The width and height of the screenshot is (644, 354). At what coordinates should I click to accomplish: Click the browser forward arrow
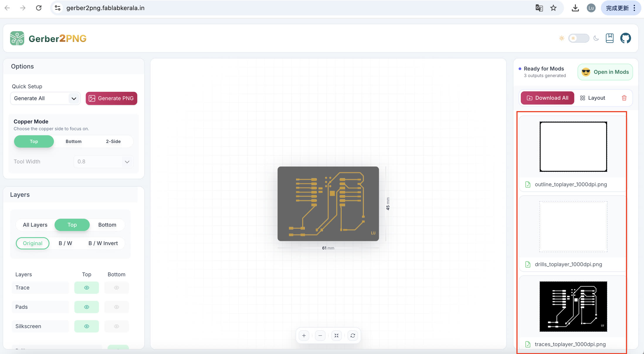pyautogui.click(x=23, y=8)
